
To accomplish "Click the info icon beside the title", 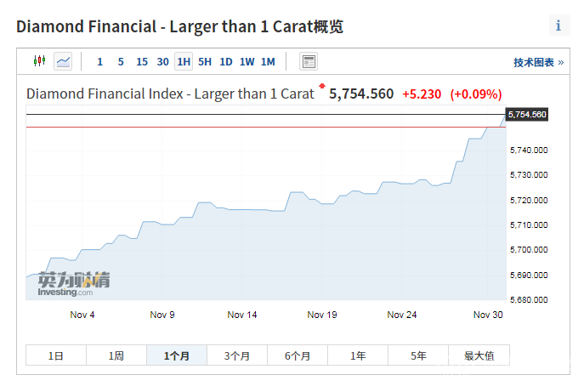I will pos(558,26).
